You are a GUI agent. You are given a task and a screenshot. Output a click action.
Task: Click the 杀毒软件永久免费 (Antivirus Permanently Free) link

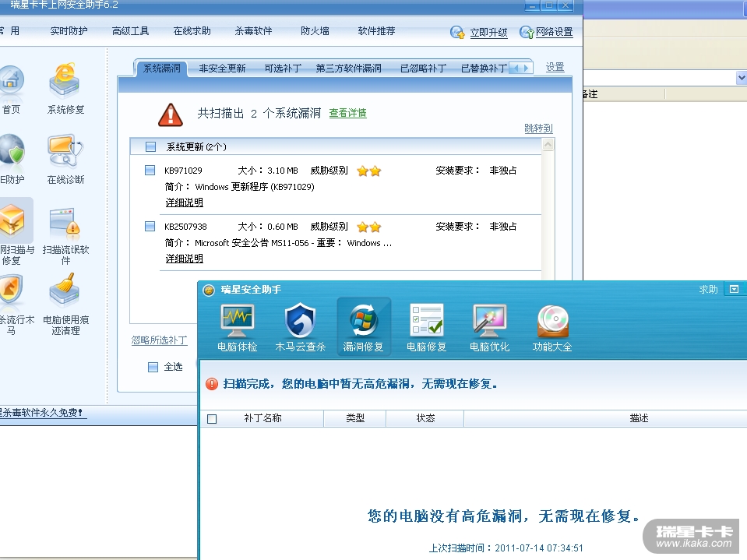pyautogui.click(x=42, y=413)
